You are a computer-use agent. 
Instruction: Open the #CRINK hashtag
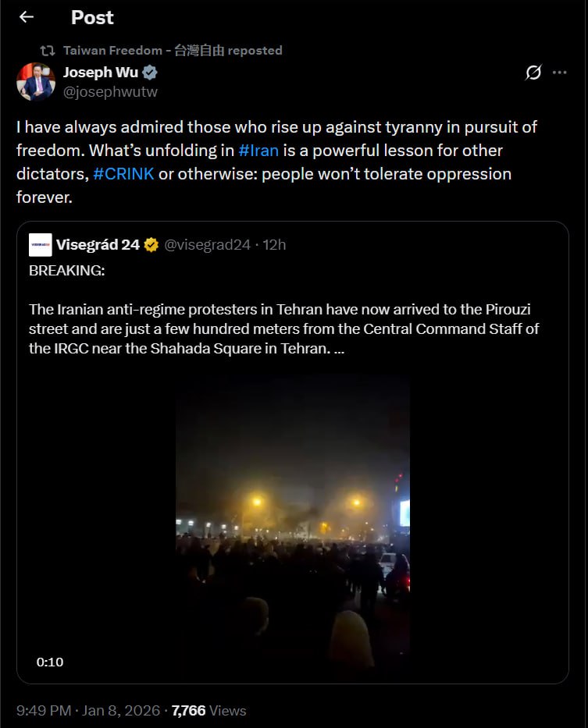click(x=123, y=173)
